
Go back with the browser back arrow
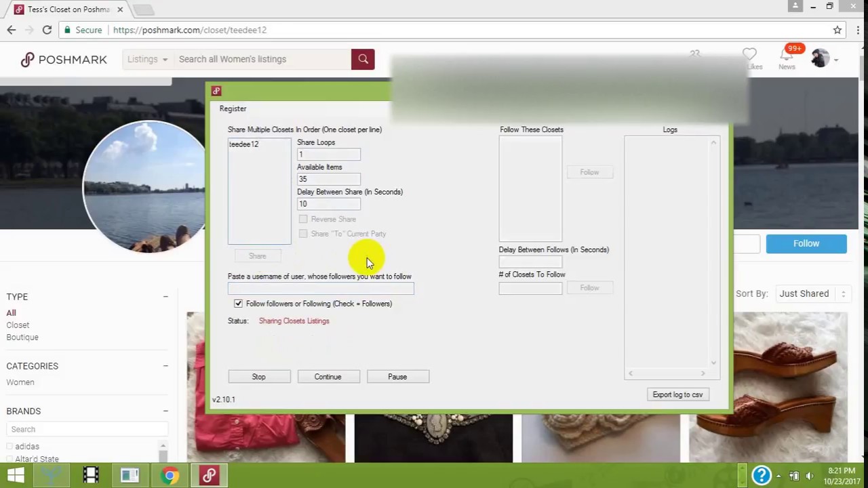point(12,30)
